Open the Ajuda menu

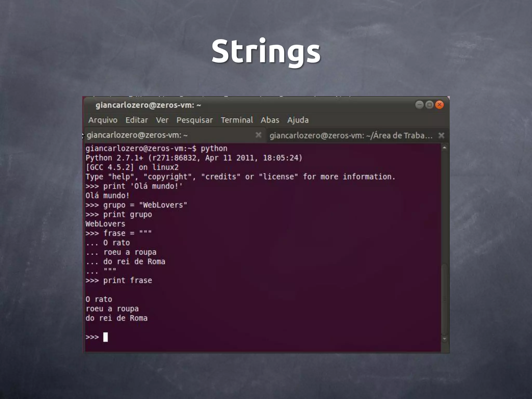coord(298,120)
